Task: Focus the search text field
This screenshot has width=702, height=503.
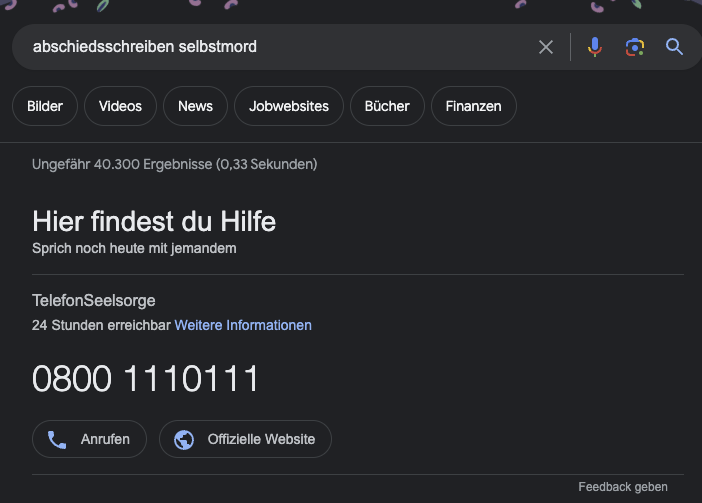Action: coord(270,47)
